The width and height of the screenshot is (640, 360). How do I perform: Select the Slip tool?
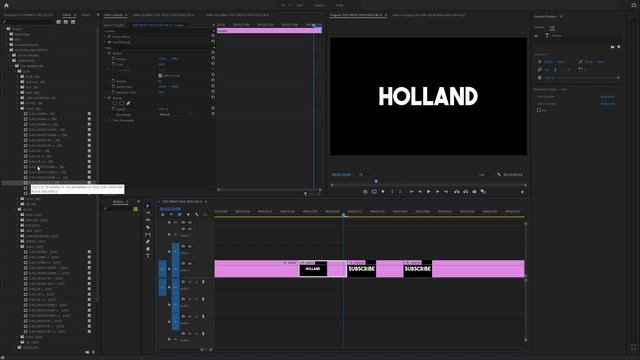[148, 235]
